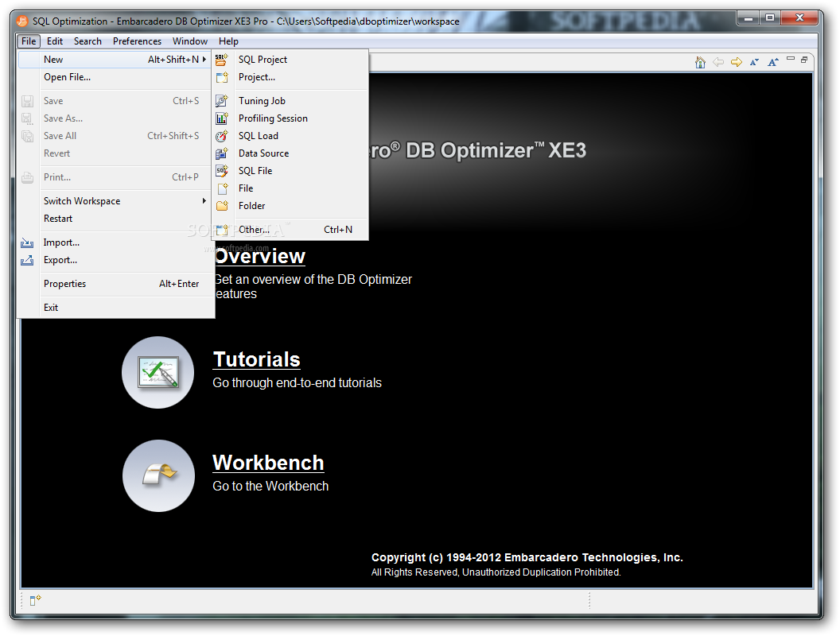Navigate back with the left arrow icon

pyautogui.click(x=718, y=62)
